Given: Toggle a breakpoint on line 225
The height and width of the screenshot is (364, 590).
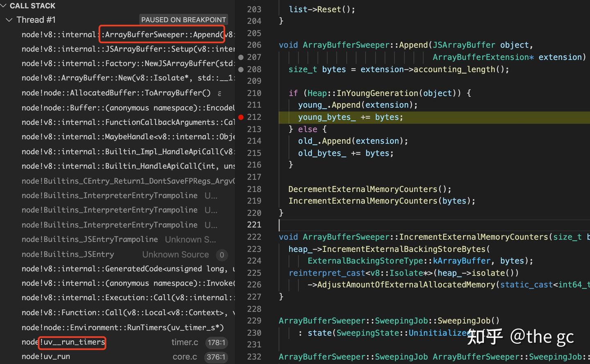Looking at the screenshot, I should point(241,273).
